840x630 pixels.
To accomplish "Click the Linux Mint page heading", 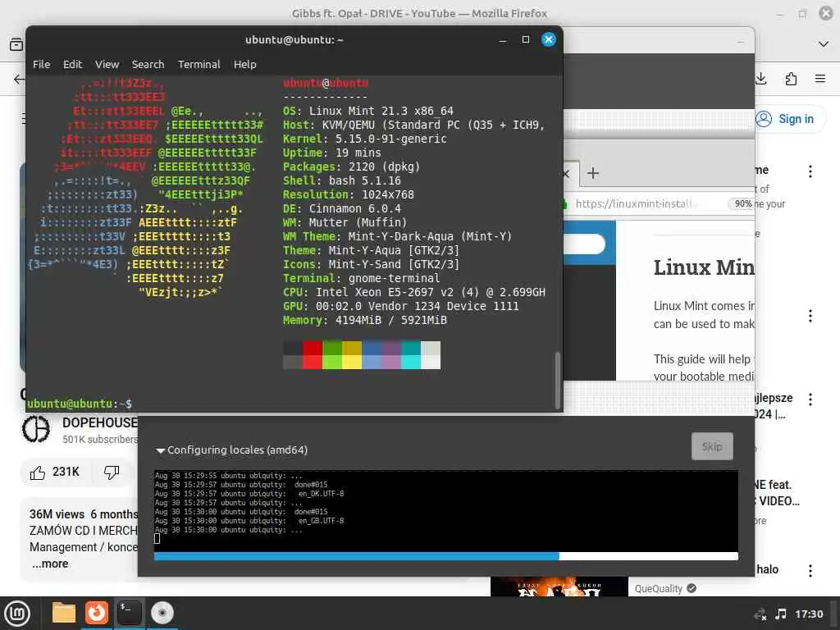I will 703,267.
